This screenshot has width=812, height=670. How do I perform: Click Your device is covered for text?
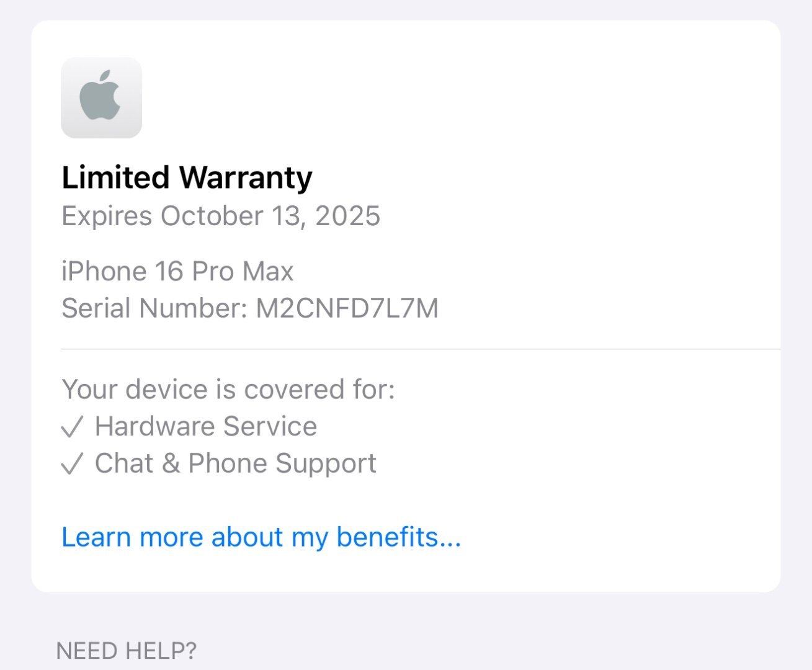pyautogui.click(x=228, y=390)
